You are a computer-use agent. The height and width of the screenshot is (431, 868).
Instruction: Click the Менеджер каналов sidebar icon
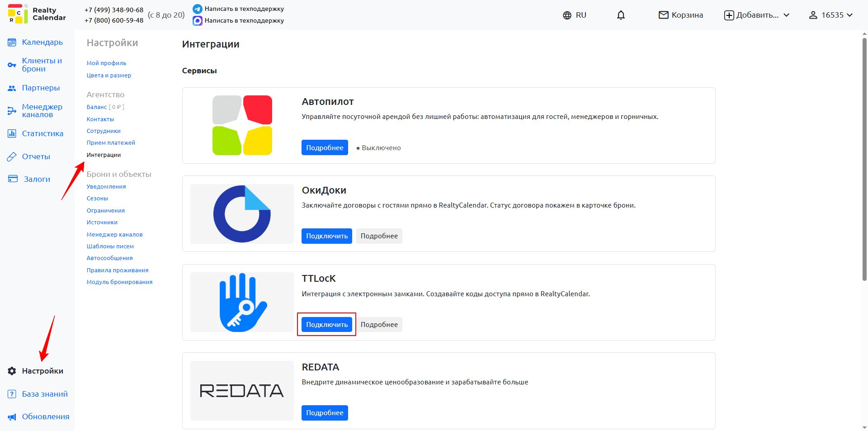pos(12,111)
